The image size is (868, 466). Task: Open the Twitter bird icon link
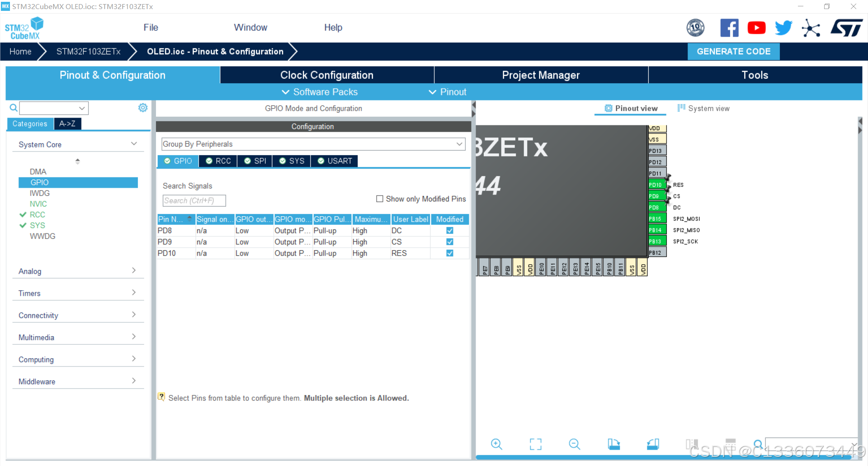(783, 28)
